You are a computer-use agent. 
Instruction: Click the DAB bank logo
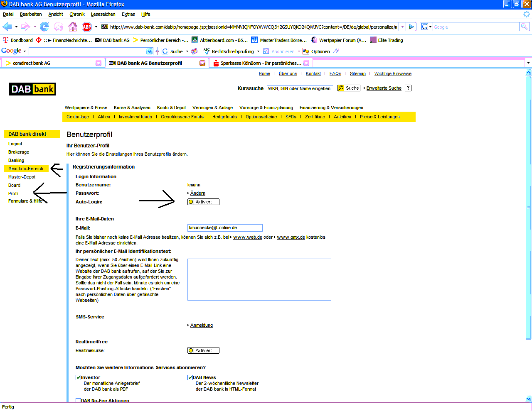point(32,89)
